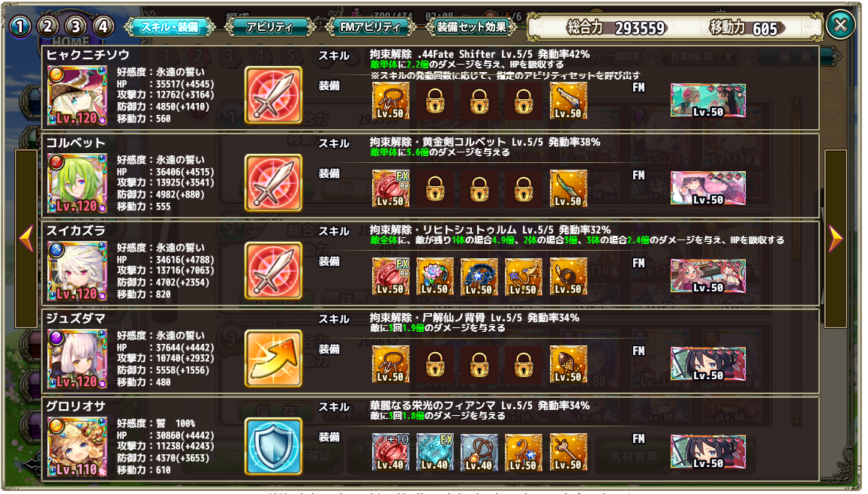
Task: Click コルベット's FM memory card thumbnail
Action: point(708,188)
